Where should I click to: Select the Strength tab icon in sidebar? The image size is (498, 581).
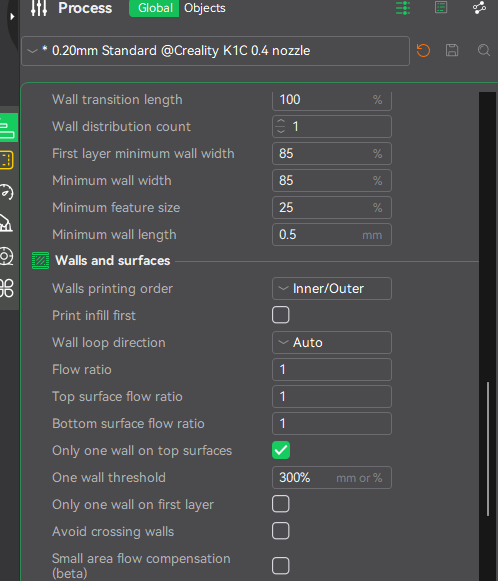7,160
